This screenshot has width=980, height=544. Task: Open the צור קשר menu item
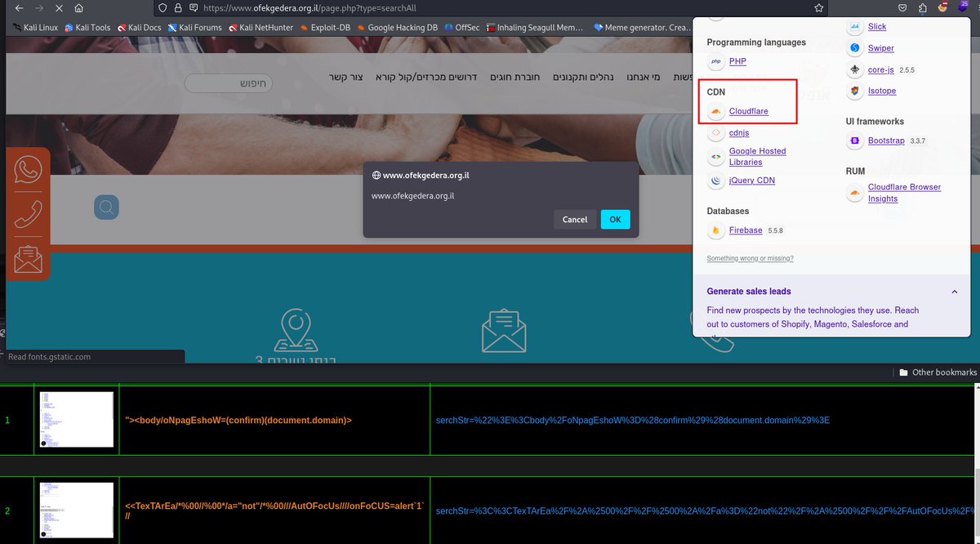point(346,77)
